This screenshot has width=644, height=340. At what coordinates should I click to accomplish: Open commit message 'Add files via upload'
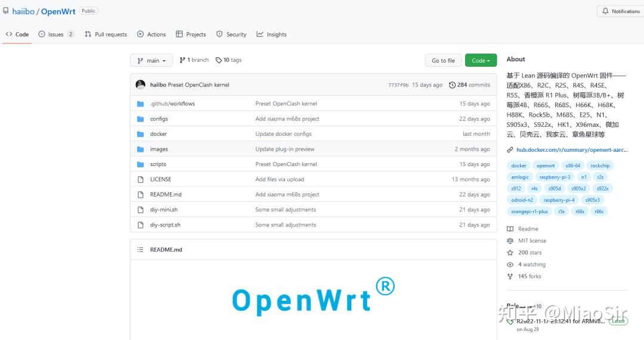coord(280,180)
